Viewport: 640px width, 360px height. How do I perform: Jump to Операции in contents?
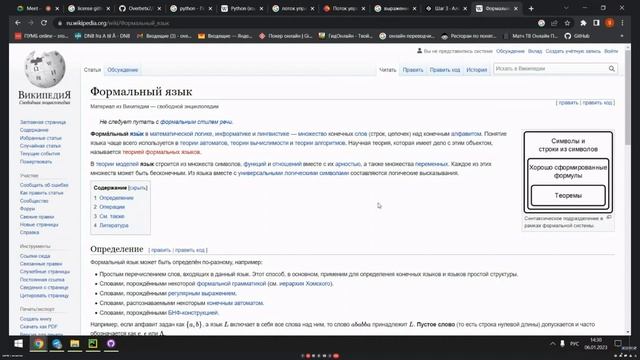click(x=112, y=207)
